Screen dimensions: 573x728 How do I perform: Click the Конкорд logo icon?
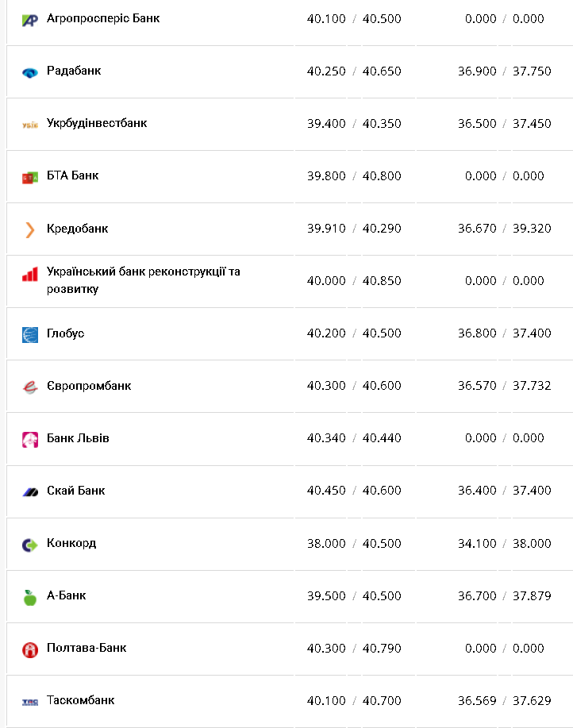[x=30, y=545]
